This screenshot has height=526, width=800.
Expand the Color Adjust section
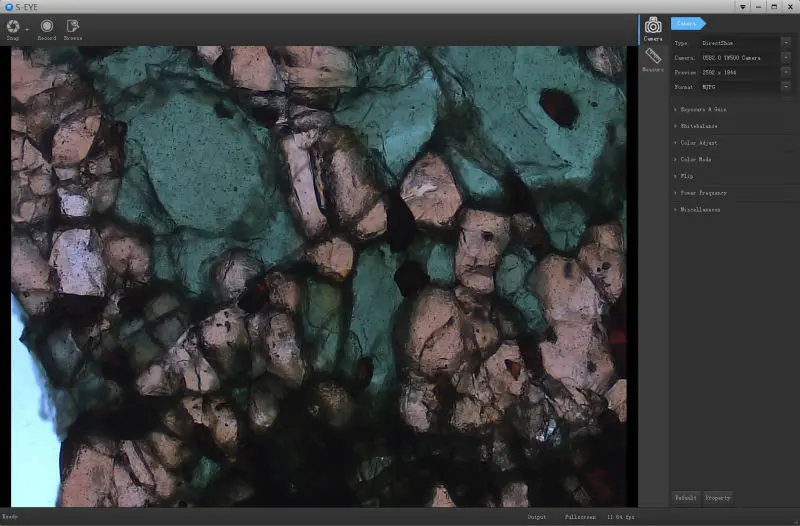(697, 143)
